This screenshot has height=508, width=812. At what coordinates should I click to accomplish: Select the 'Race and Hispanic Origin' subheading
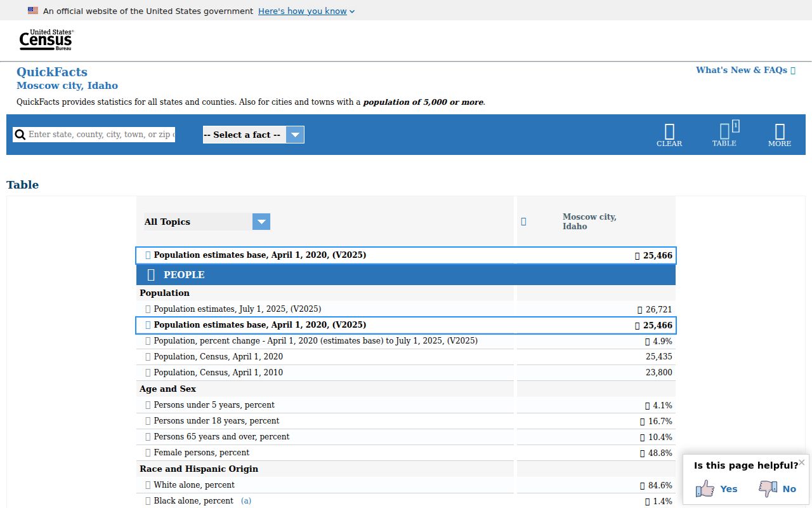(199, 469)
